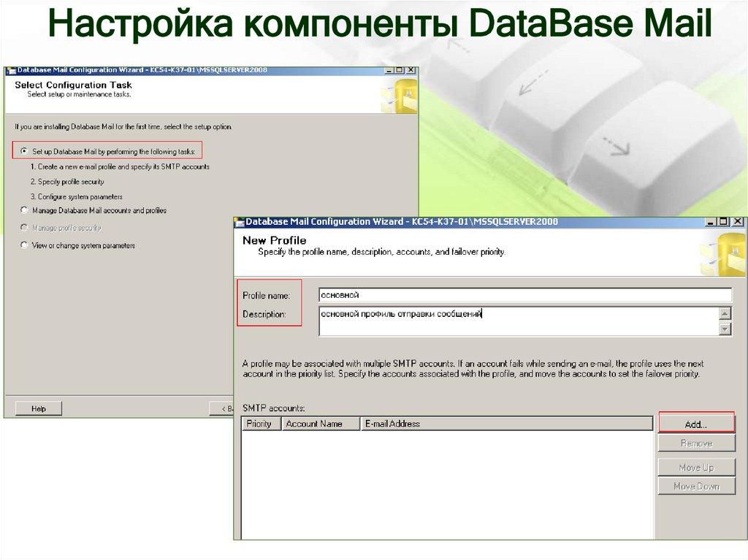Select the Set up Database Mail radio button
The height and width of the screenshot is (560, 748).
pos(23,151)
